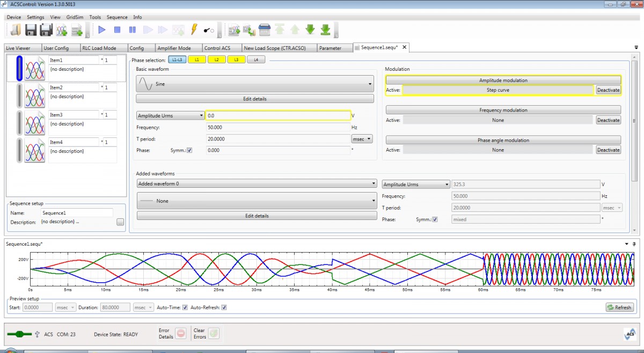Click the Pause icon in toolbar
The image size is (644, 353).
pos(133,30)
